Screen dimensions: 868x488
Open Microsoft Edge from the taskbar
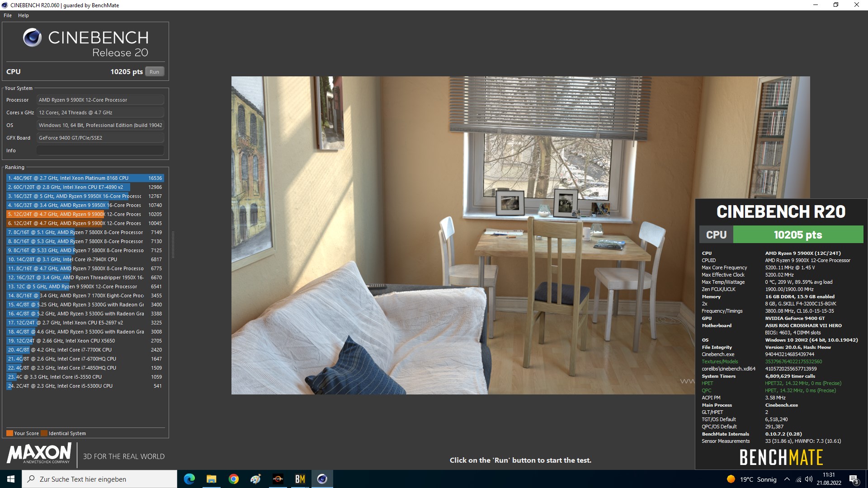click(x=189, y=479)
